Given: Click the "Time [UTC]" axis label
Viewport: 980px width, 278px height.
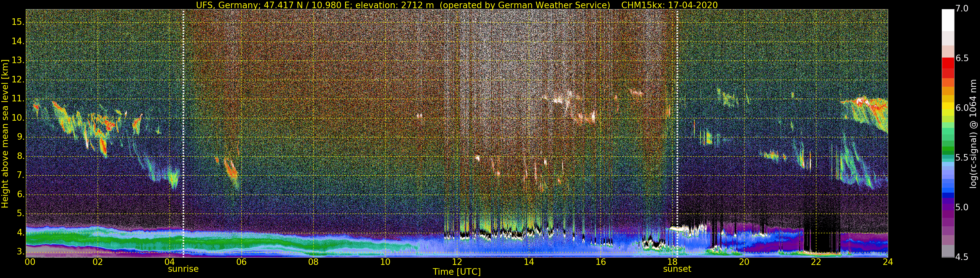Looking at the screenshot, I should point(457,272).
